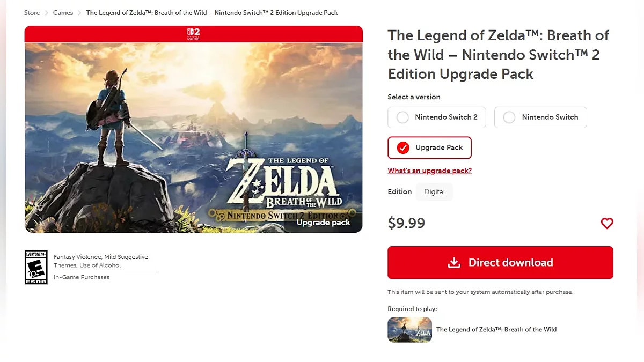Click the breadcrumb chevron after Games
The height and width of the screenshot is (362, 644).
79,13
